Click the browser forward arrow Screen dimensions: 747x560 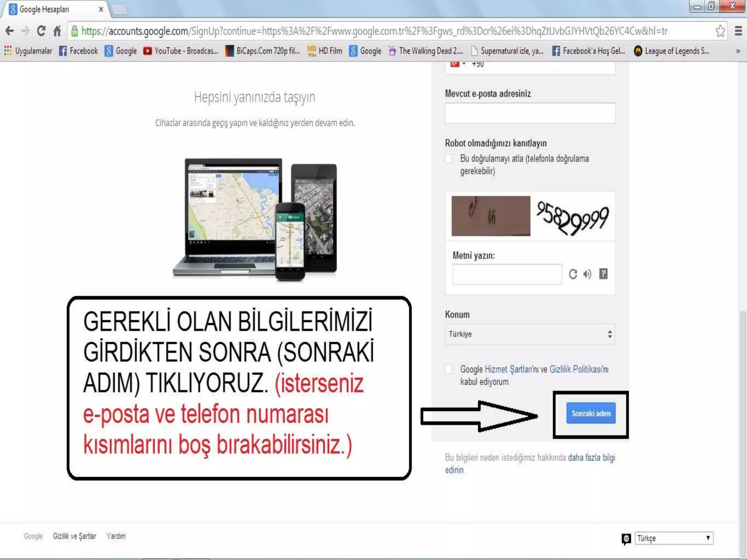click(25, 31)
